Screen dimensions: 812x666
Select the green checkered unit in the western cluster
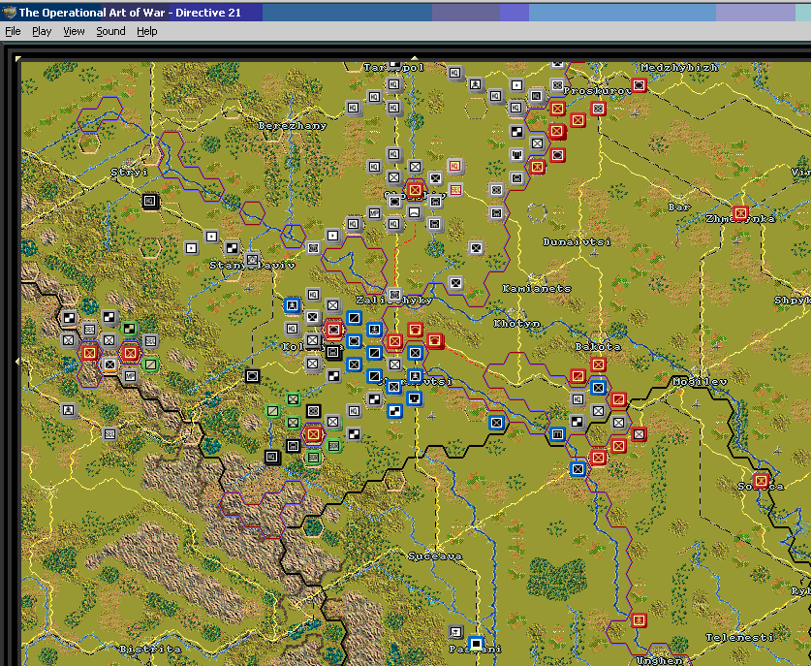point(129,329)
